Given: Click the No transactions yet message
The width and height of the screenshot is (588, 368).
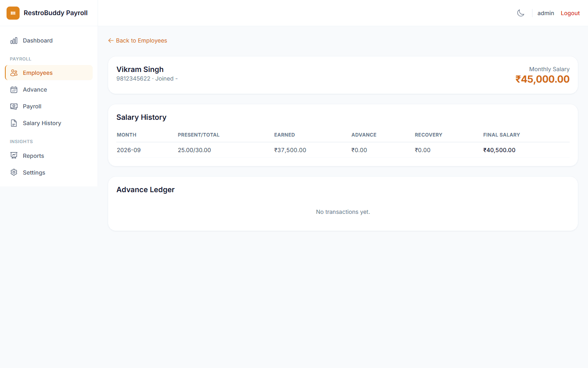Looking at the screenshot, I should pyautogui.click(x=343, y=212).
